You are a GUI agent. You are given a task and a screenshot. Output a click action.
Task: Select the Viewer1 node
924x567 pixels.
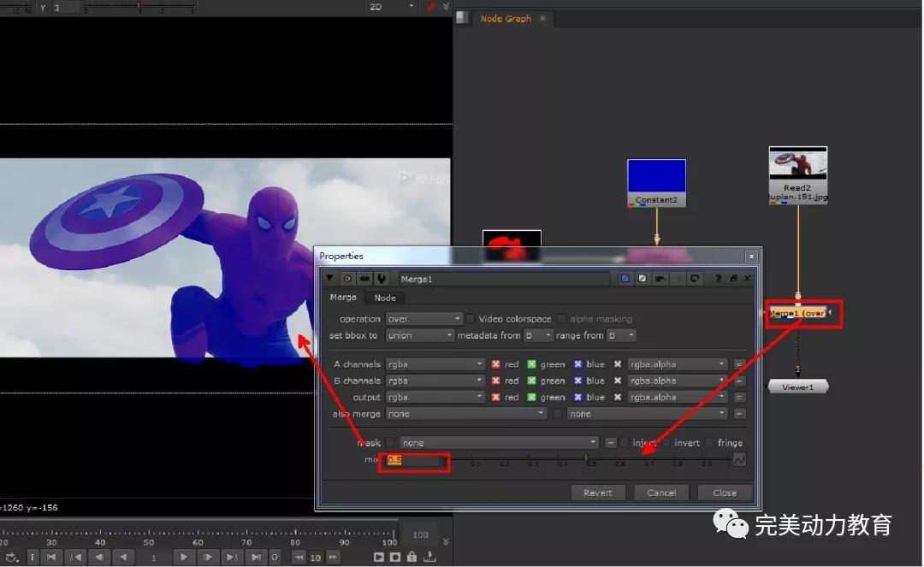(797, 387)
